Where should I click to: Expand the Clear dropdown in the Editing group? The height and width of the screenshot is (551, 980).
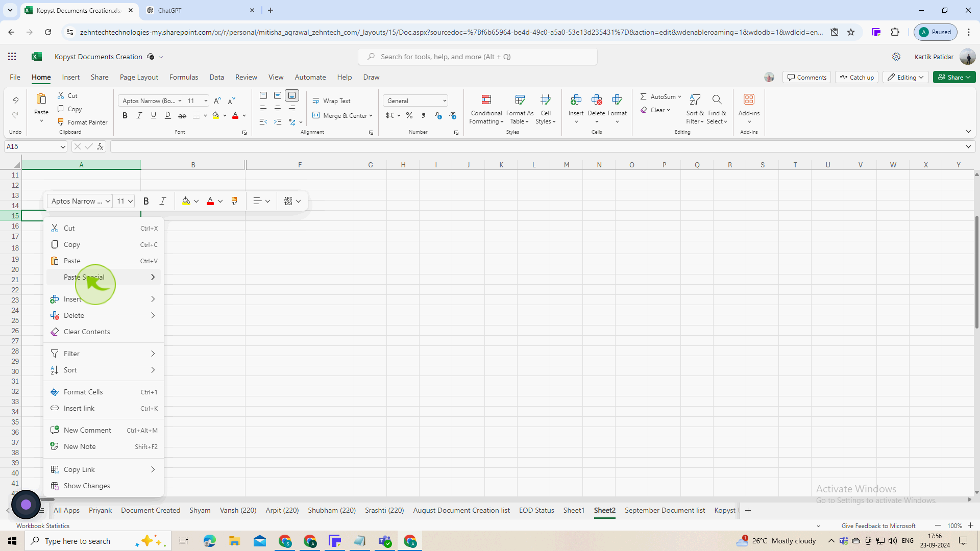click(668, 110)
